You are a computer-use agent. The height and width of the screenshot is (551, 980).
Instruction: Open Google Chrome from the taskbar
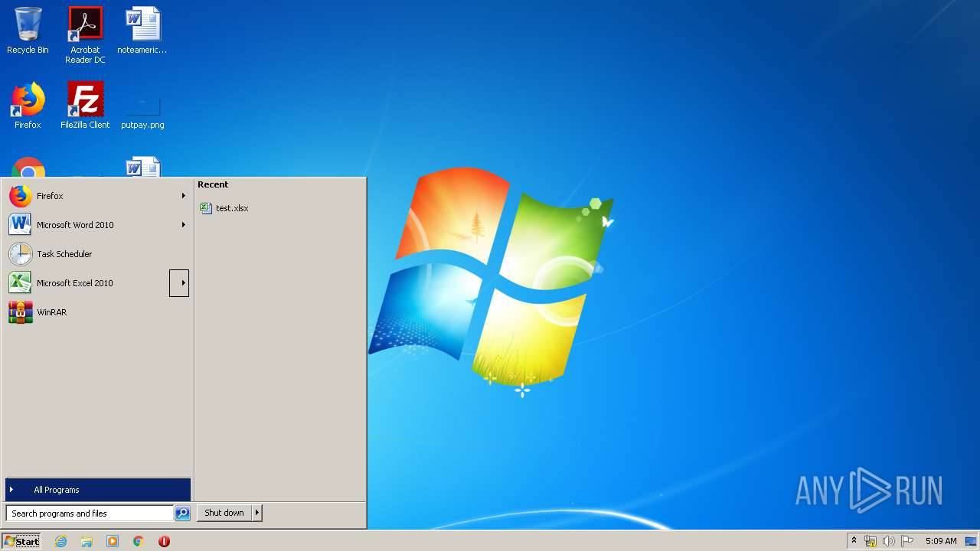coord(139,541)
